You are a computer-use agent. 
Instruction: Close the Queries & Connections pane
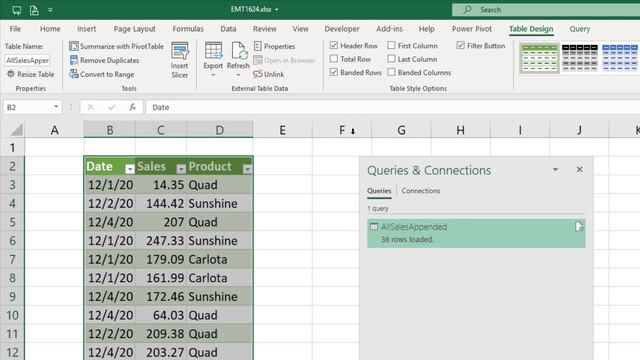coord(579,169)
